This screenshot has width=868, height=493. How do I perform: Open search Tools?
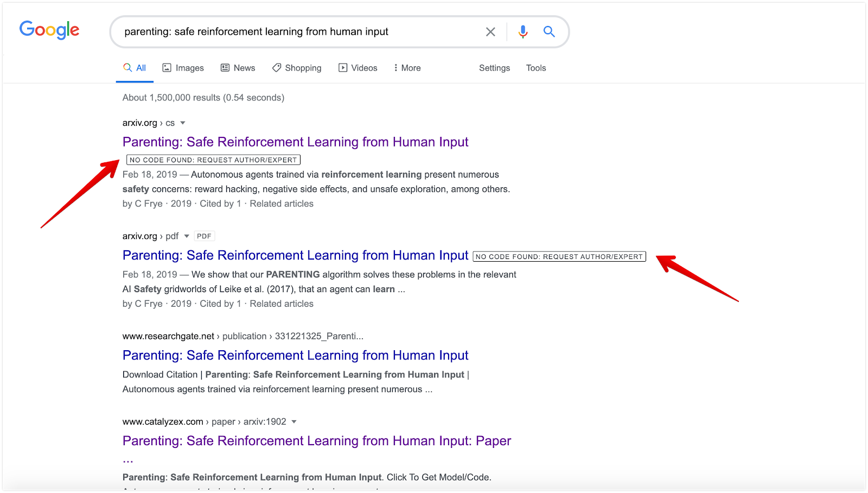[536, 68]
